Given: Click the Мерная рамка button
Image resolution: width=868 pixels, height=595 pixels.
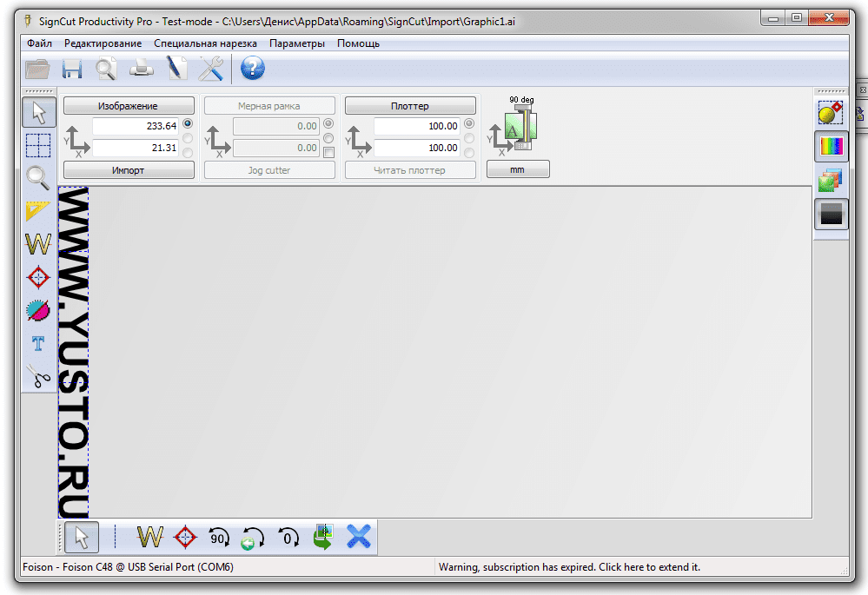Looking at the screenshot, I should tap(269, 106).
